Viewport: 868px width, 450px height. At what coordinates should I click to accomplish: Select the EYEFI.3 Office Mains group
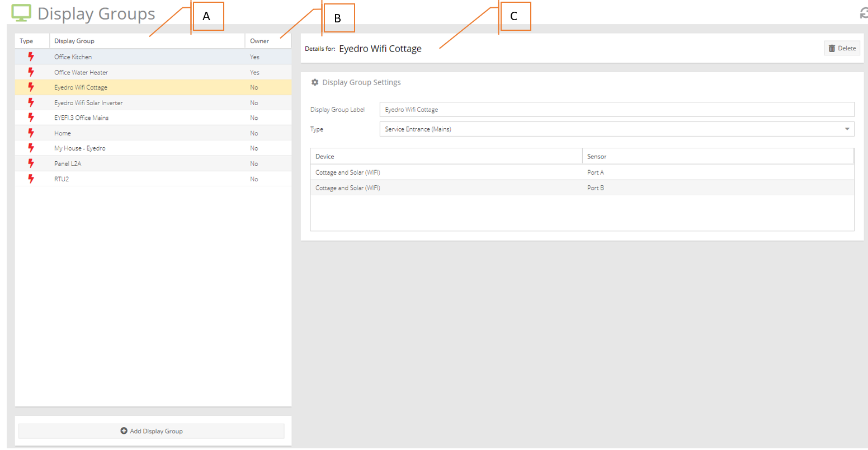(153, 118)
